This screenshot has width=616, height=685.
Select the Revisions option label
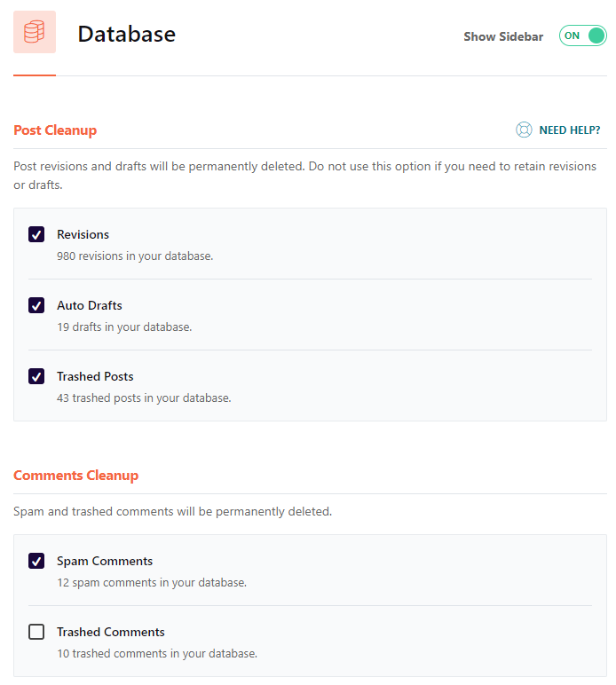83,234
